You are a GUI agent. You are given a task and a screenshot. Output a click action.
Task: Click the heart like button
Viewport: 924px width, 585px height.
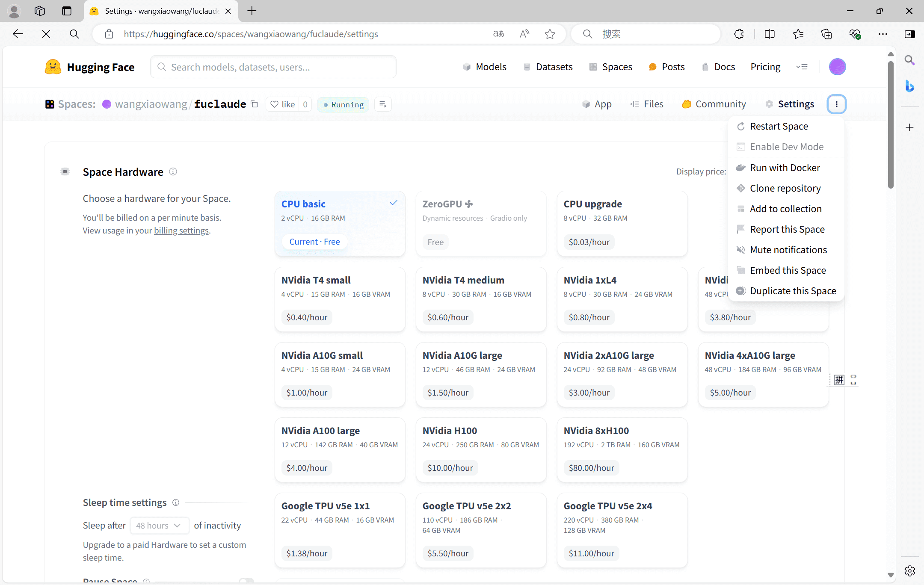pos(283,104)
